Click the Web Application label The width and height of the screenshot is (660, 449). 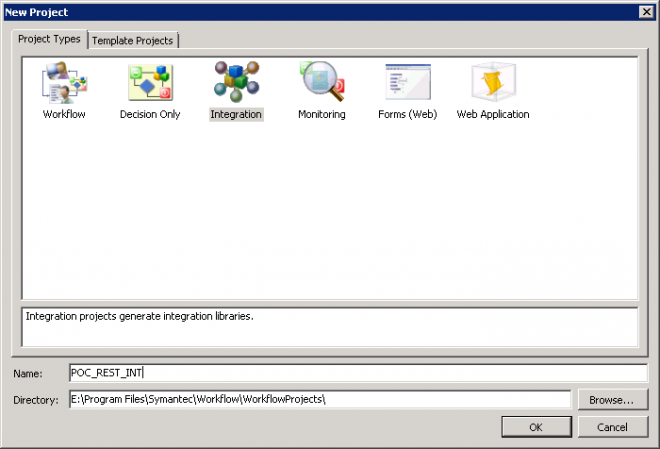pyautogui.click(x=493, y=114)
